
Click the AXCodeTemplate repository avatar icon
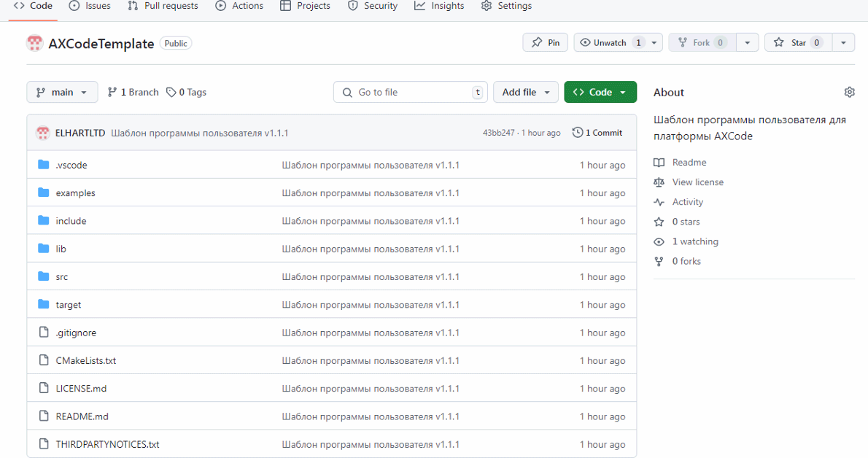click(x=35, y=43)
